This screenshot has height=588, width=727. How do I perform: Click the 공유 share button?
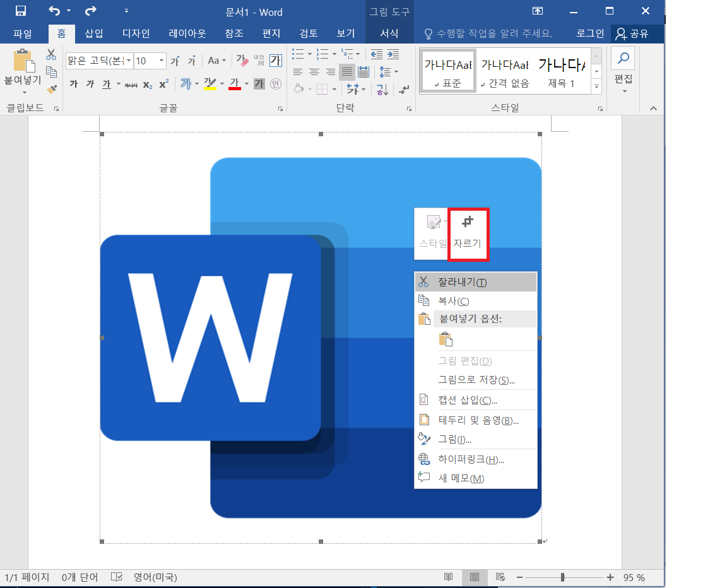(632, 33)
